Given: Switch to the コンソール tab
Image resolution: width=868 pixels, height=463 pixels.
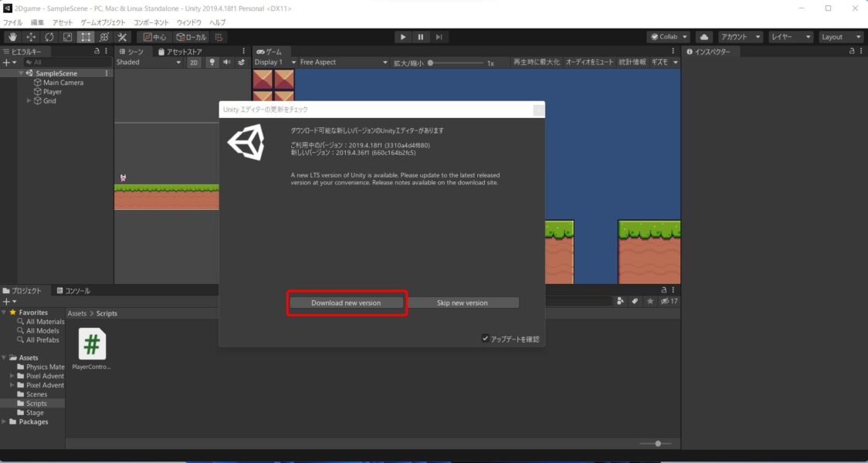Looking at the screenshot, I should coord(73,290).
